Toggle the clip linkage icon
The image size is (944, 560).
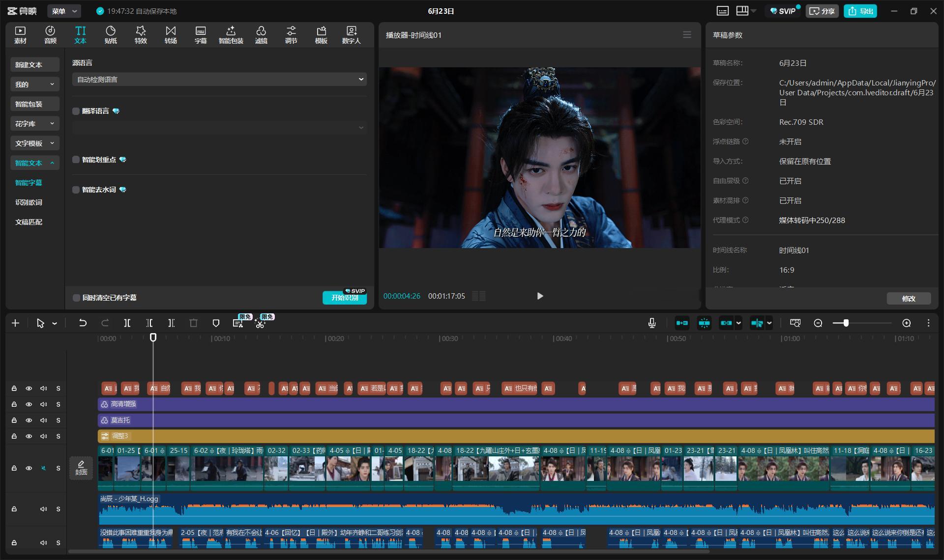[x=726, y=323]
